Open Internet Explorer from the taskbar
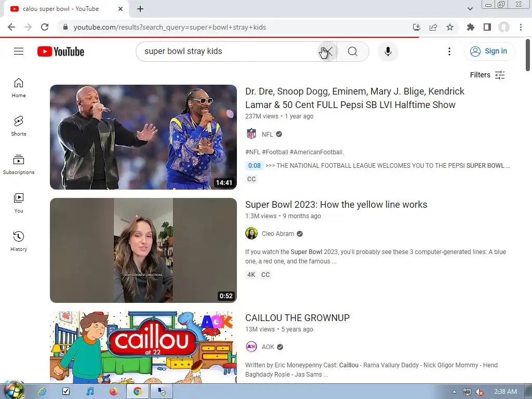532x399 pixels. click(x=42, y=392)
